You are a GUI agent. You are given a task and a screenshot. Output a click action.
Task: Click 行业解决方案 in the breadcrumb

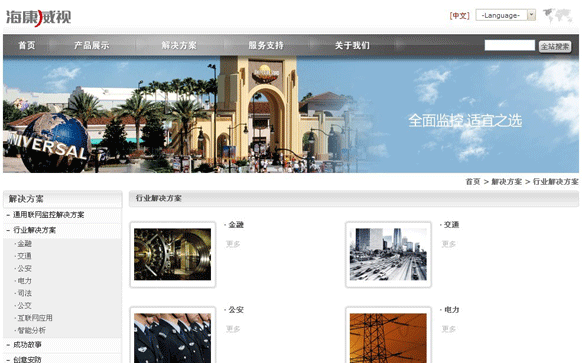(556, 182)
